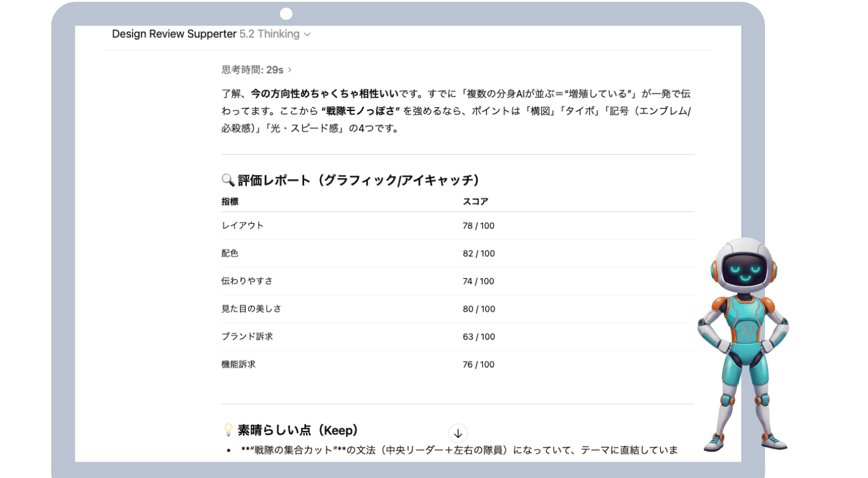Open the Design Review Supperter model dropdown

click(211, 34)
